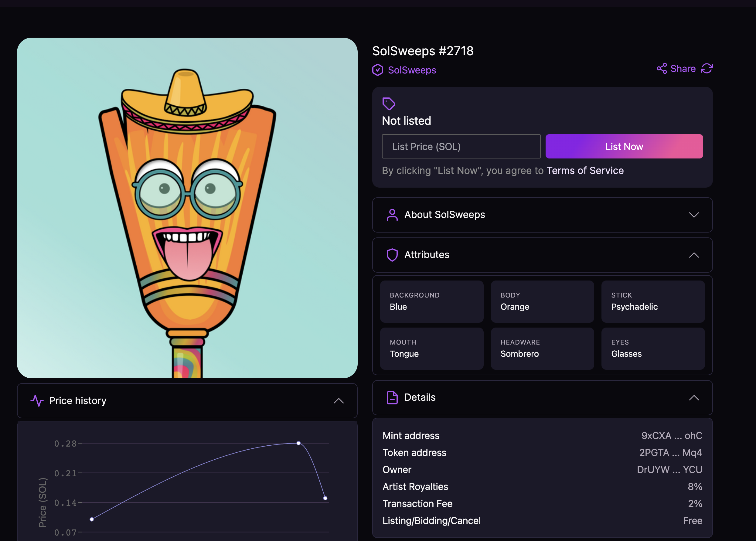Click the Transaction Fee 2% value

(x=695, y=504)
